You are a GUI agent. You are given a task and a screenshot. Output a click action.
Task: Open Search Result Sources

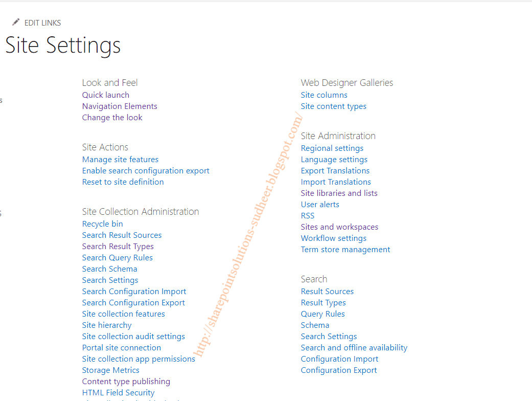tap(122, 235)
